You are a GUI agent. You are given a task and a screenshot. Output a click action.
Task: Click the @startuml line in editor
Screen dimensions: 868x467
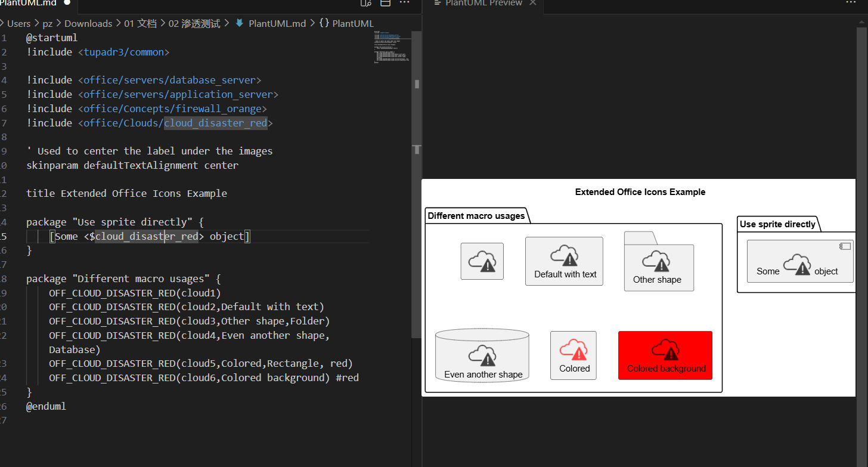click(x=52, y=38)
